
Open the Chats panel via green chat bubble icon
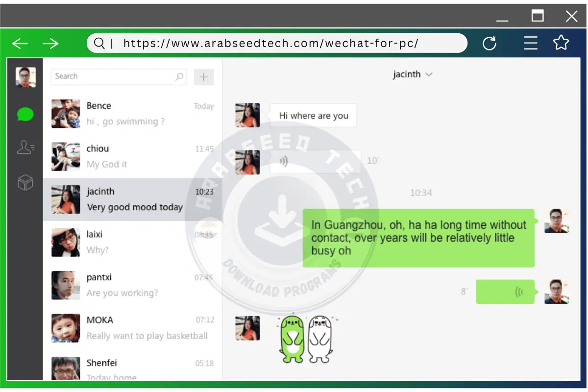(24, 115)
